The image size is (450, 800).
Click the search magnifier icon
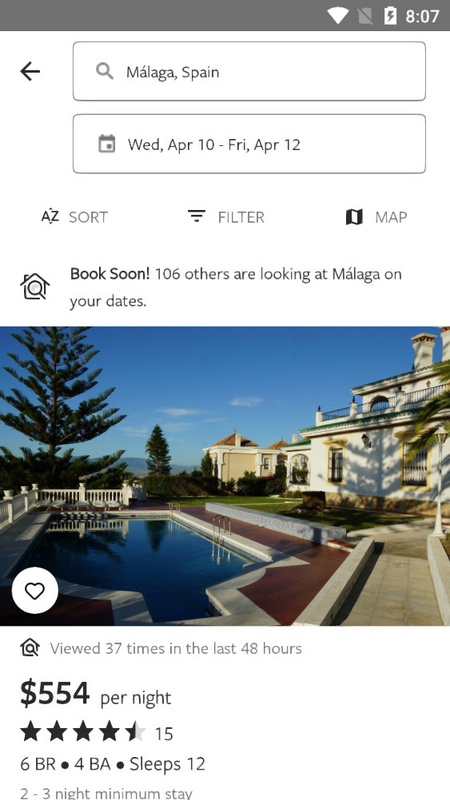[x=105, y=71]
